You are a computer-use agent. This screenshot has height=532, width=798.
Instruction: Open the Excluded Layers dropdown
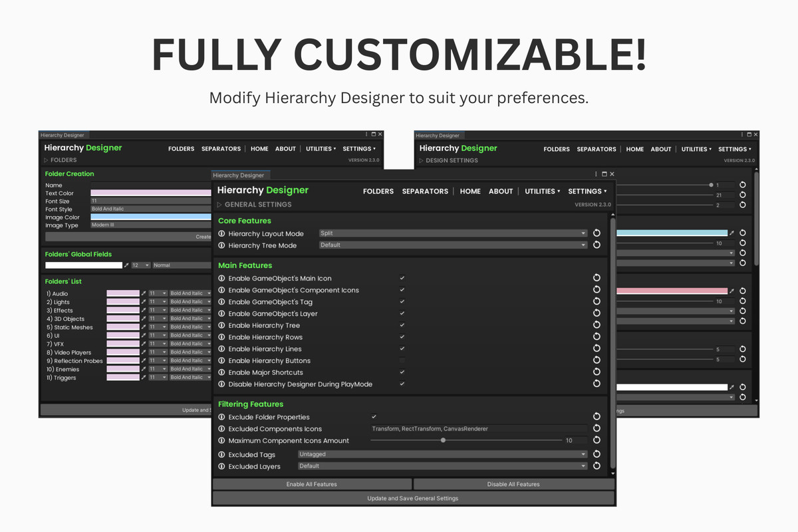(x=443, y=466)
